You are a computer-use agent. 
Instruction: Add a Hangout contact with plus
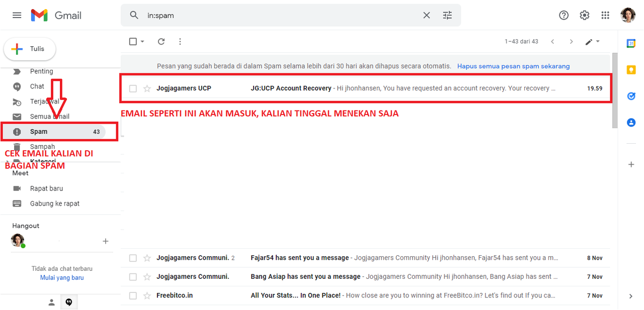pyautogui.click(x=106, y=241)
